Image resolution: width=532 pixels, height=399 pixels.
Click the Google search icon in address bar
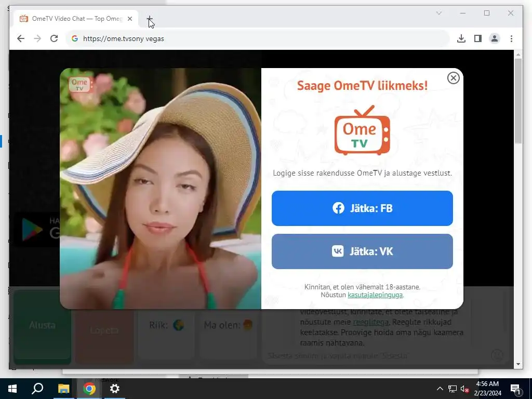75,38
